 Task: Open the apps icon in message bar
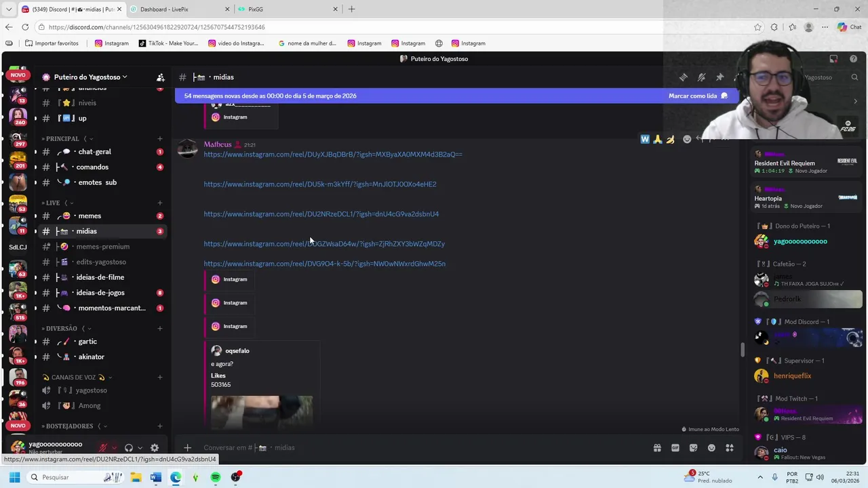pos(730,448)
